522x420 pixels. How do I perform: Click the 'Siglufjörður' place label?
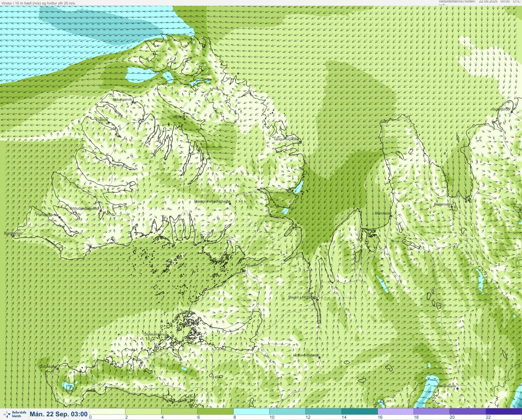click(x=501, y=109)
